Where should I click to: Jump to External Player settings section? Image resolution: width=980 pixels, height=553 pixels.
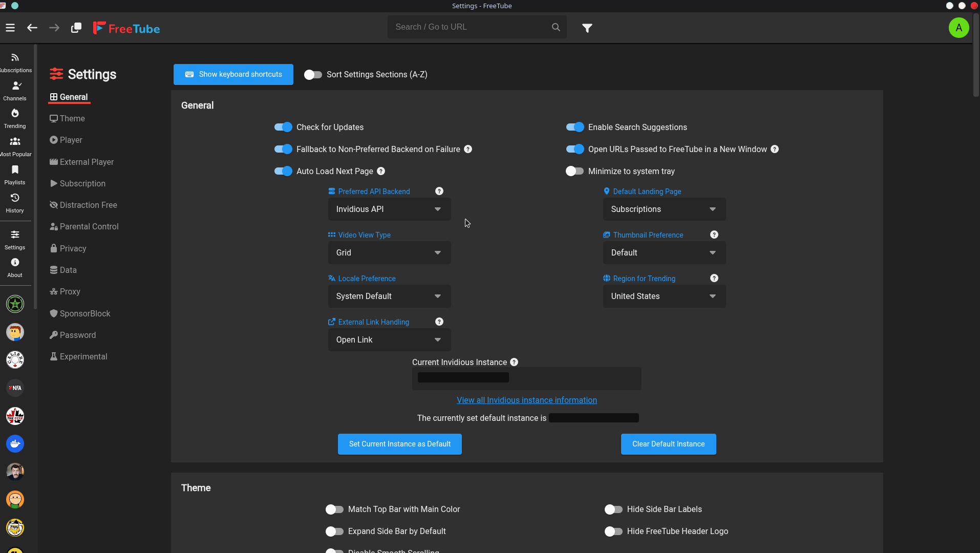point(82,162)
